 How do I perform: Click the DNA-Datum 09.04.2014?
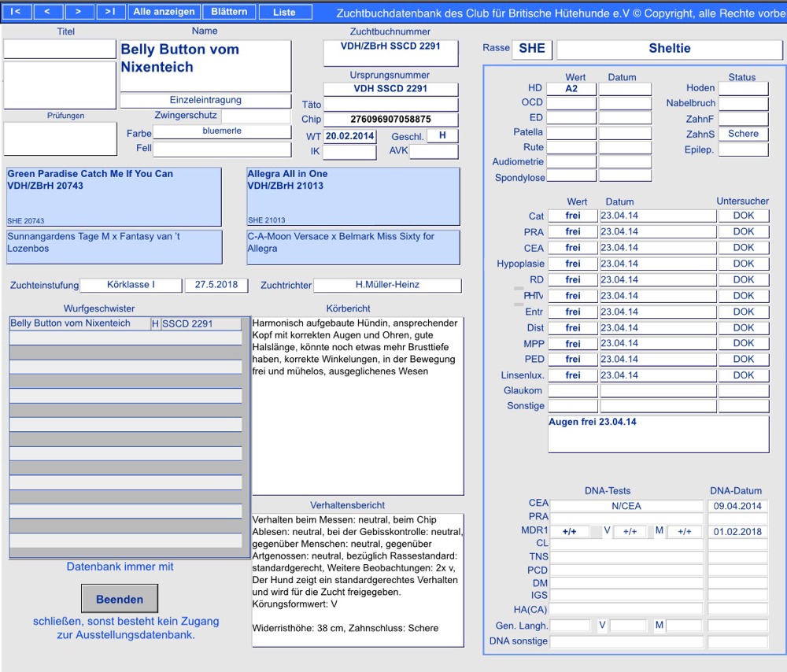pyautogui.click(x=737, y=506)
